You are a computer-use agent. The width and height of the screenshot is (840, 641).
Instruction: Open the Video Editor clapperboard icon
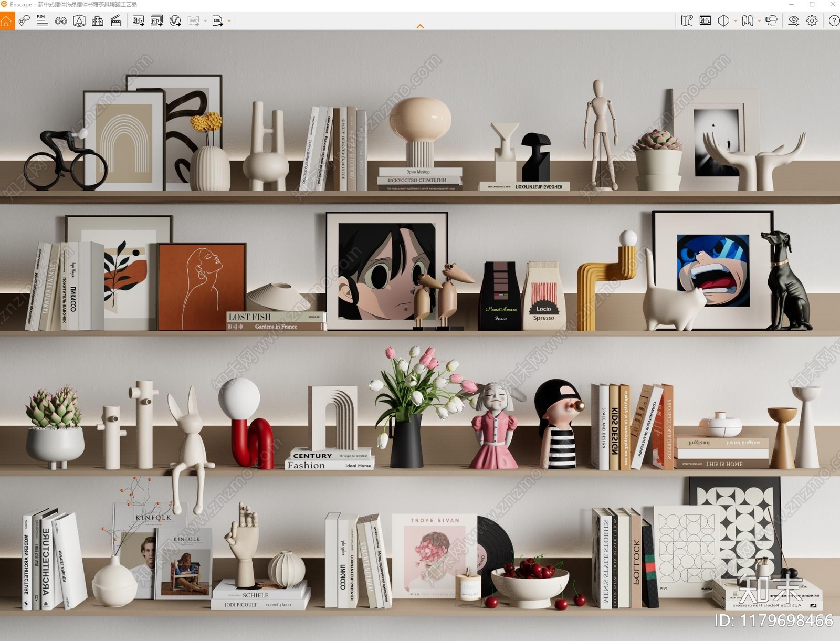(x=116, y=21)
